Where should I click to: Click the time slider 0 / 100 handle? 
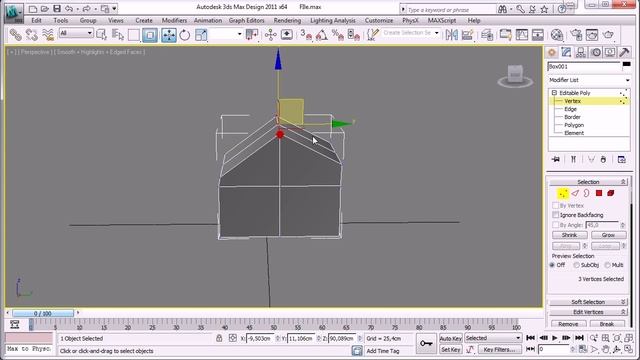[43, 313]
